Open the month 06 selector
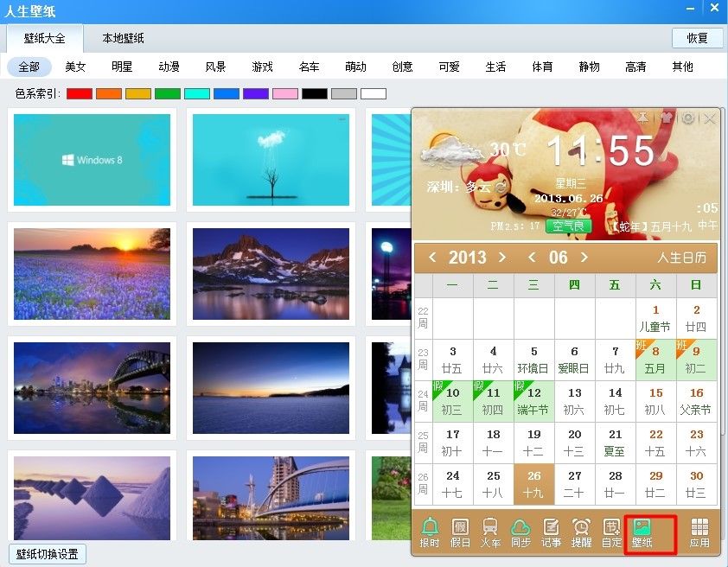This screenshot has width=728, height=567. pos(558,258)
